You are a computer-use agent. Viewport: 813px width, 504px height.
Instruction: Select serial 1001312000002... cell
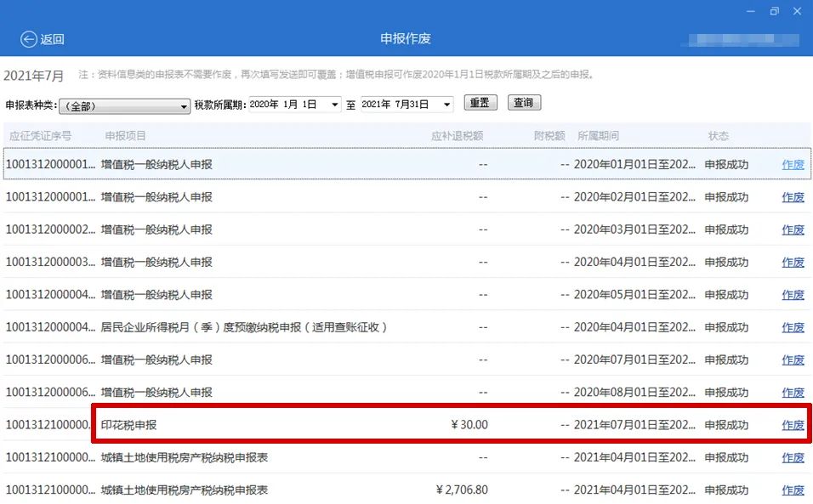[50, 230]
